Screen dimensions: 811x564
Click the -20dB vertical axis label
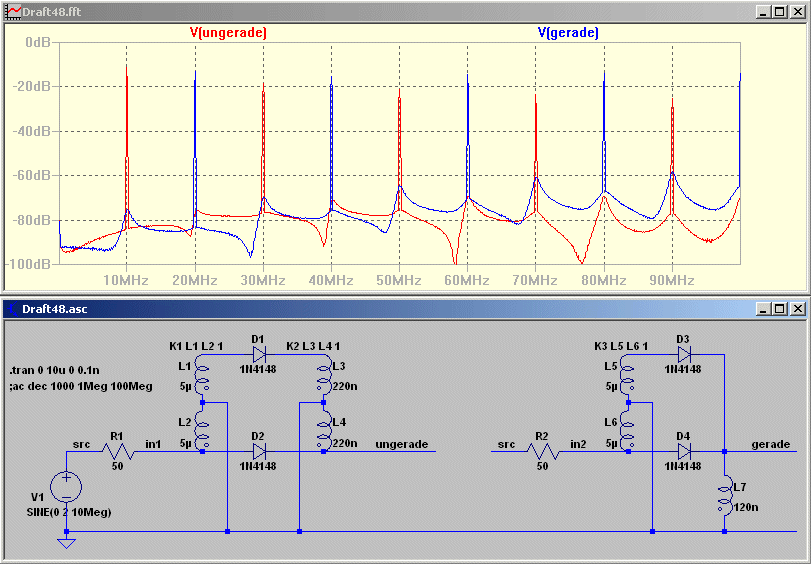click(32, 86)
